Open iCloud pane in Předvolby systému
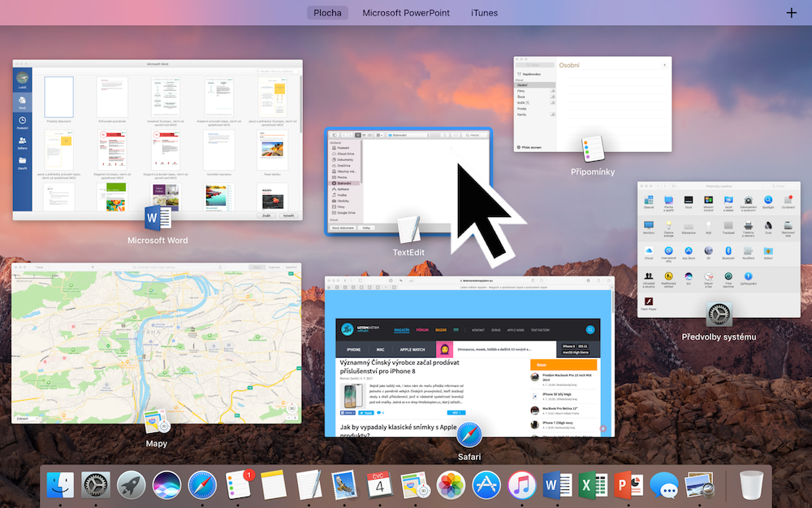 point(648,253)
